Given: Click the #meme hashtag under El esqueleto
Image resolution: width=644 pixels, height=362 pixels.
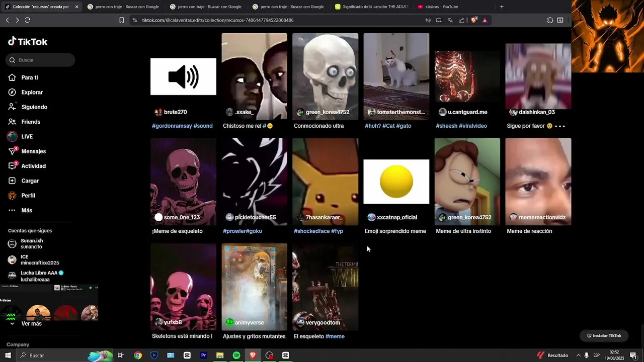Looking at the screenshot, I should 335,336.
